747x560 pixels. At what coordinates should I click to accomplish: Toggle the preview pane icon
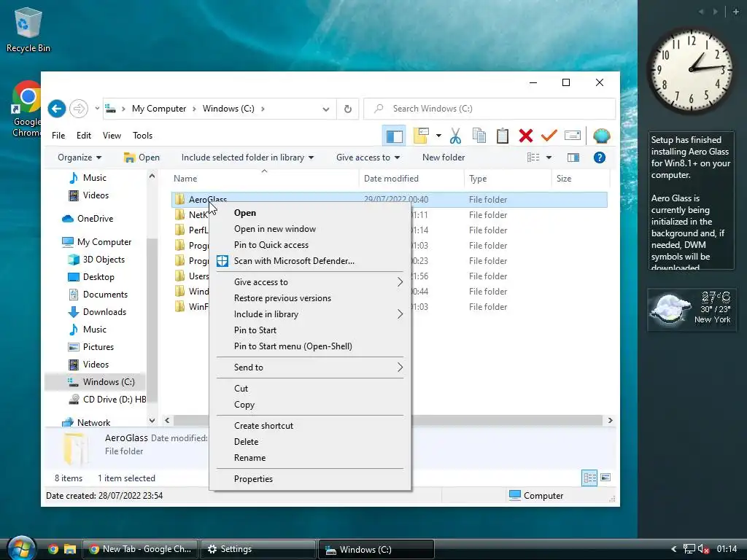point(573,157)
